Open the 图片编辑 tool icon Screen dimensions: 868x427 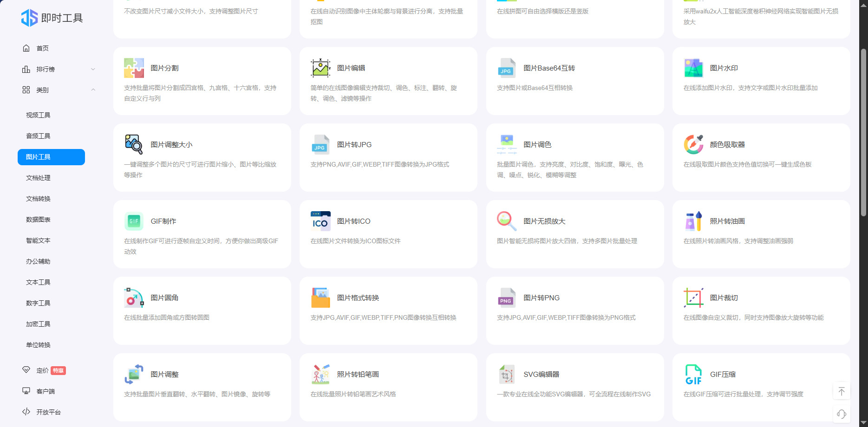point(320,68)
